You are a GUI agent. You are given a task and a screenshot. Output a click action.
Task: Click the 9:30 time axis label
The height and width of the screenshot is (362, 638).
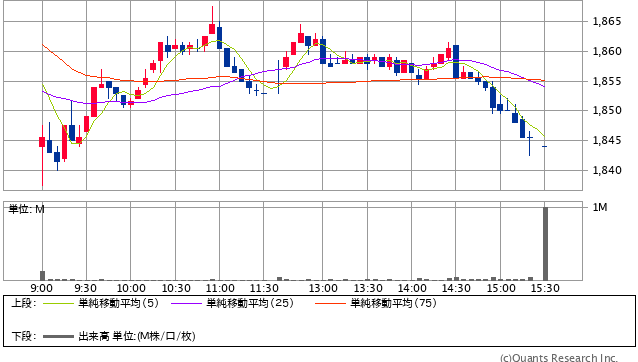85,288
